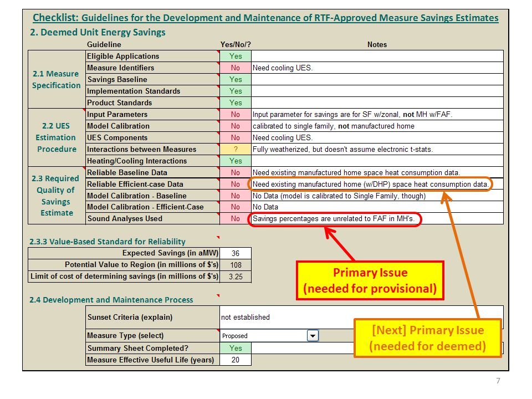Click the Checklist guidelines title link
Image resolution: width=532 pixels, height=399 pixels.
pos(265,18)
